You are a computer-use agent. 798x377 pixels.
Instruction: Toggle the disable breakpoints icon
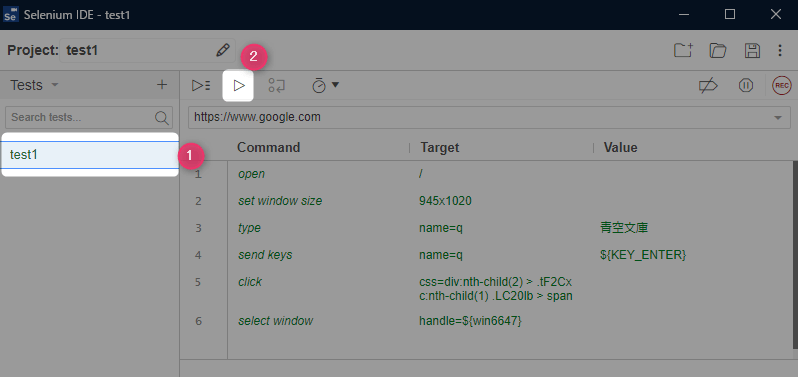(708, 86)
